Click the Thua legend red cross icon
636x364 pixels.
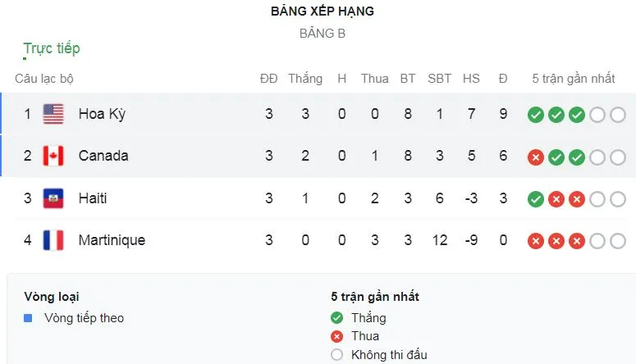pyautogui.click(x=336, y=336)
